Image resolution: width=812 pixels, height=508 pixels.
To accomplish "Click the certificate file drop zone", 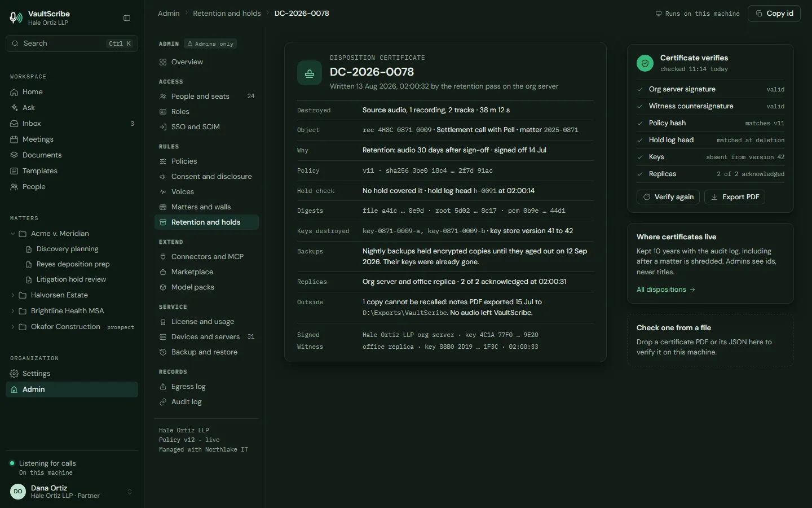I will click(710, 340).
